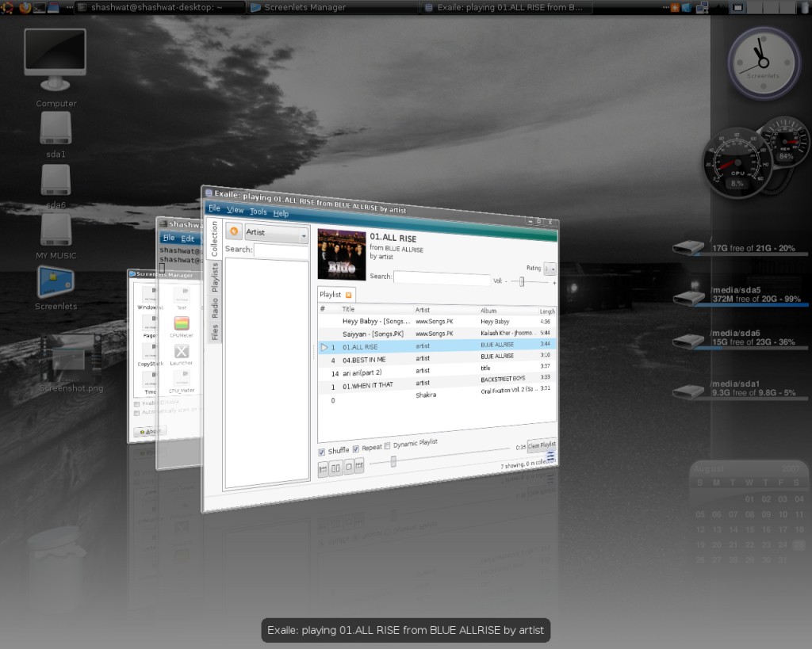Switch to the Radio side tab
Viewport: 812px width, 649px height.
click(x=215, y=308)
